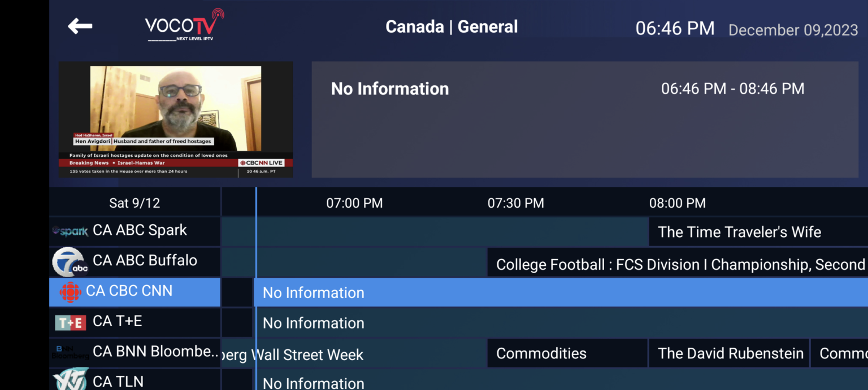
Task: Click the BNN Bloomberg channel logo
Action: [69, 353]
